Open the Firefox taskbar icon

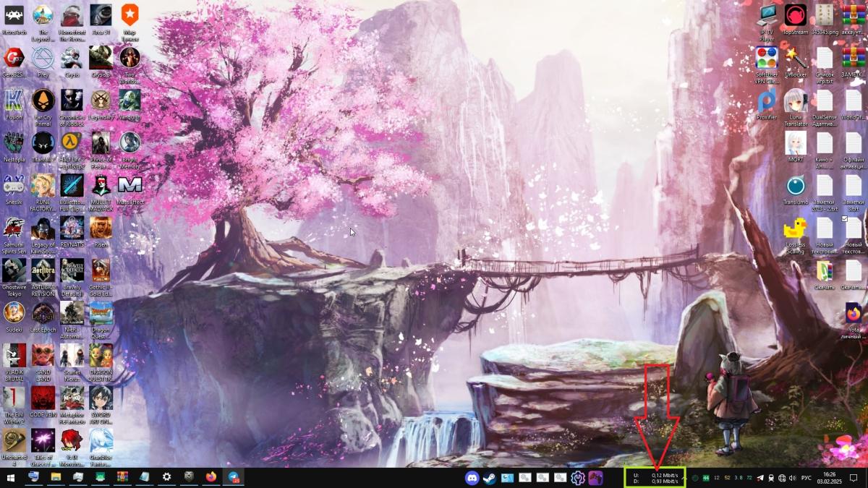[211, 477]
